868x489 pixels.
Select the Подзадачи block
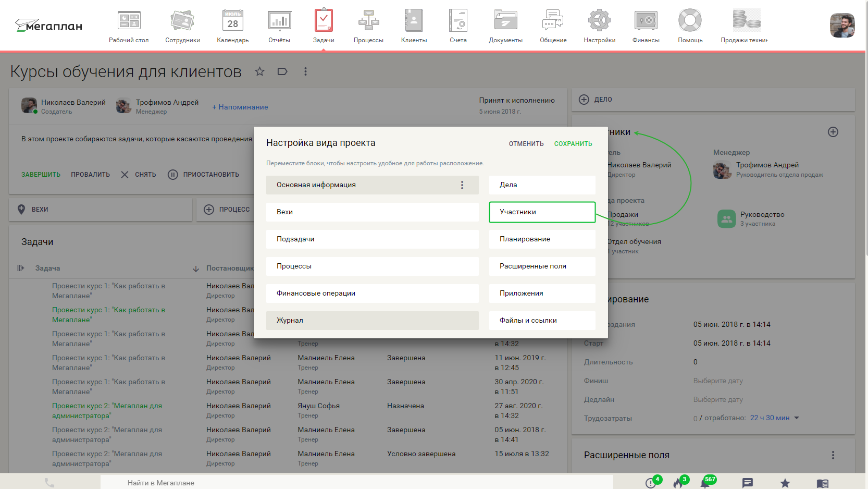point(373,239)
